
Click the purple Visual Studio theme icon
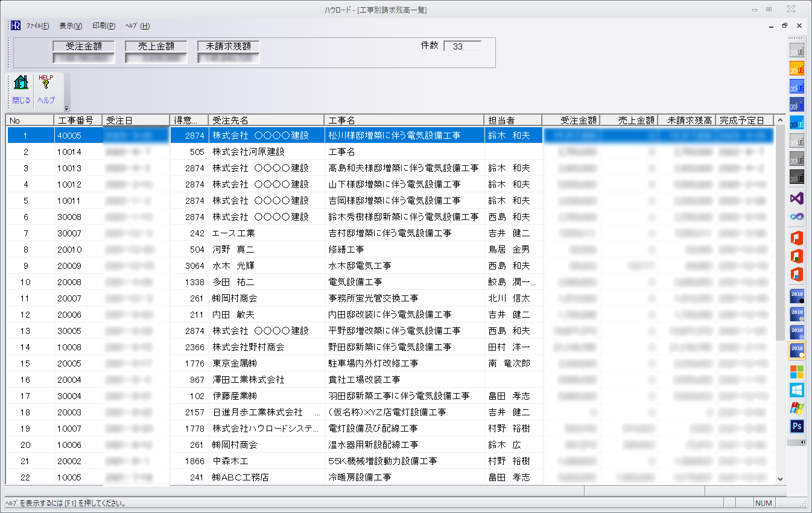pos(797,198)
